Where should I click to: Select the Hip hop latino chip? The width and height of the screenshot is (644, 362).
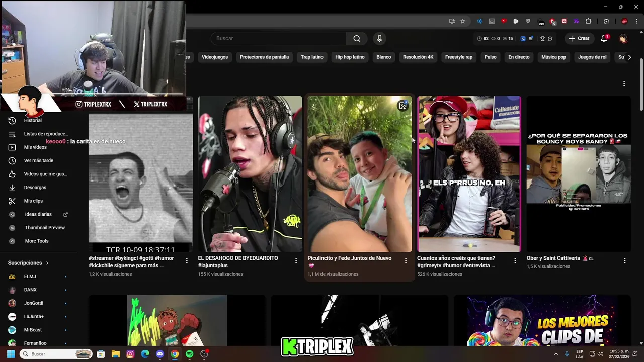tap(350, 57)
